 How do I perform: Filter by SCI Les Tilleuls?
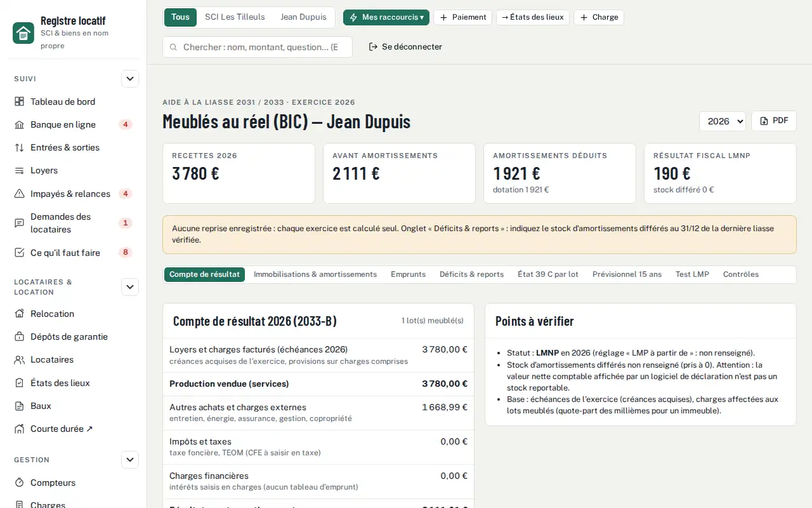235,17
